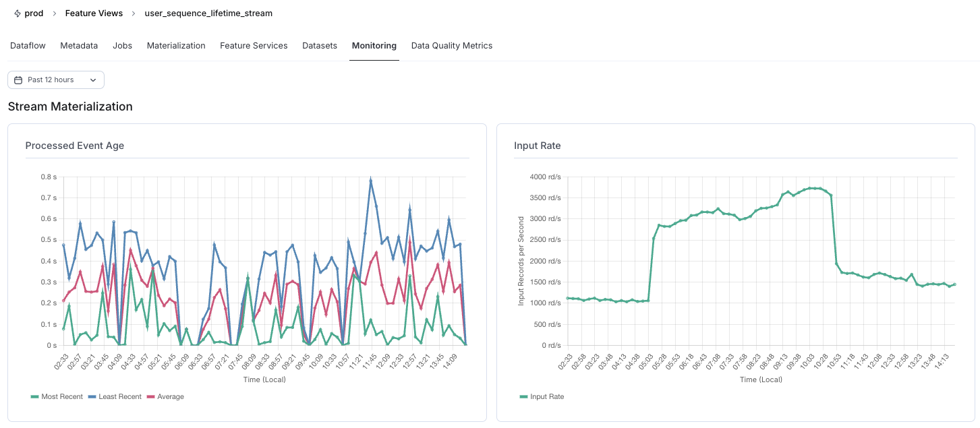Screen dimensions: 980x428
Task: Select the Materialization tab
Action: coord(176,45)
